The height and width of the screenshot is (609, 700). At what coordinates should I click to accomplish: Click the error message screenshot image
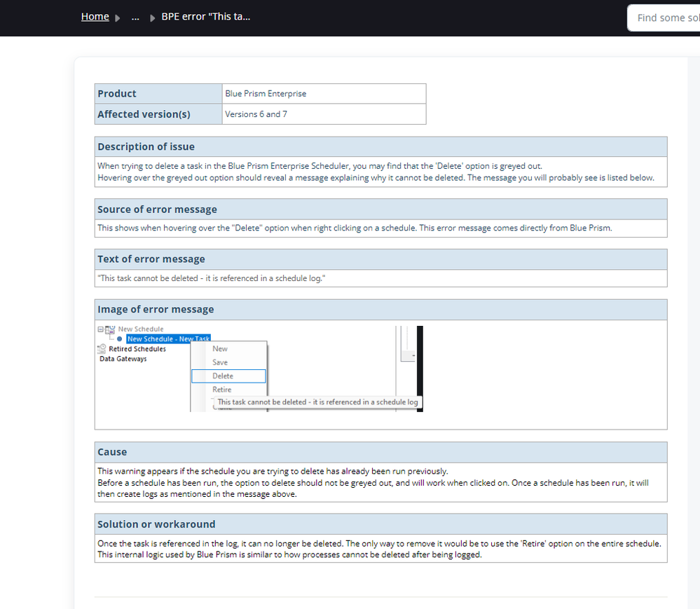tap(260, 369)
